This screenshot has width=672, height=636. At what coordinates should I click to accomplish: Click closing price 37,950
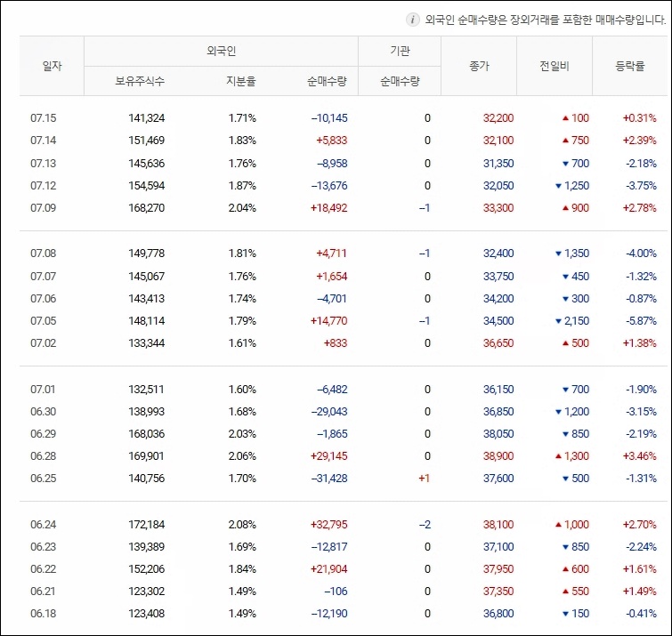tap(498, 569)
